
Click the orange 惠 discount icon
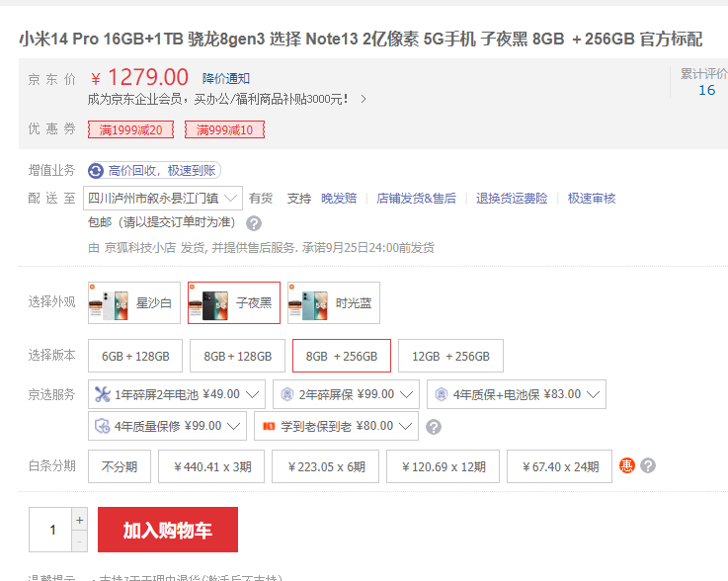pos(627,465)
